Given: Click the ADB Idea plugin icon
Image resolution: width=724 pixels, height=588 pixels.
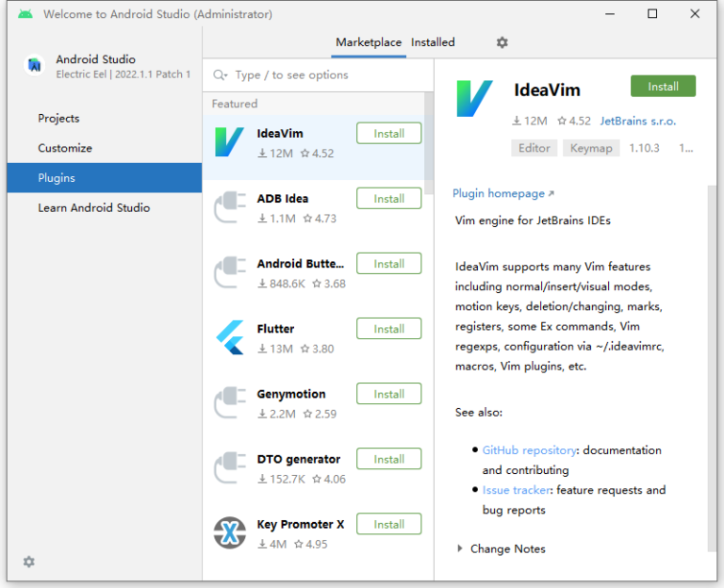Looking at the screenshot, I should click(229, 207).
